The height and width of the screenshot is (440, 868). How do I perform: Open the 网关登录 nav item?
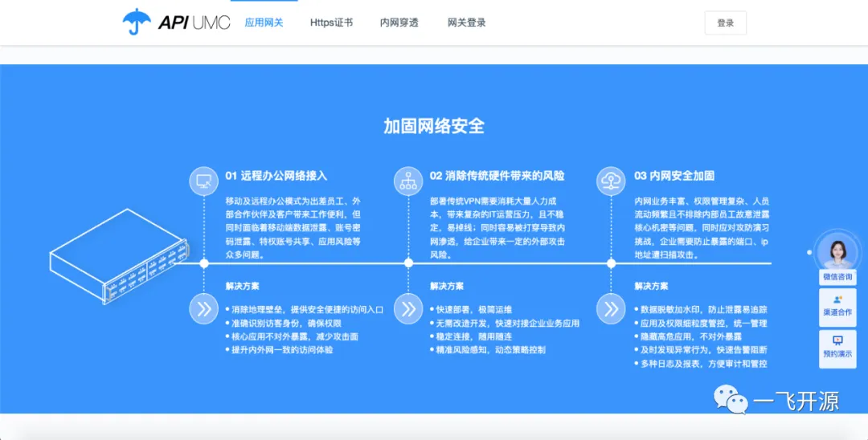coord(466,22)
